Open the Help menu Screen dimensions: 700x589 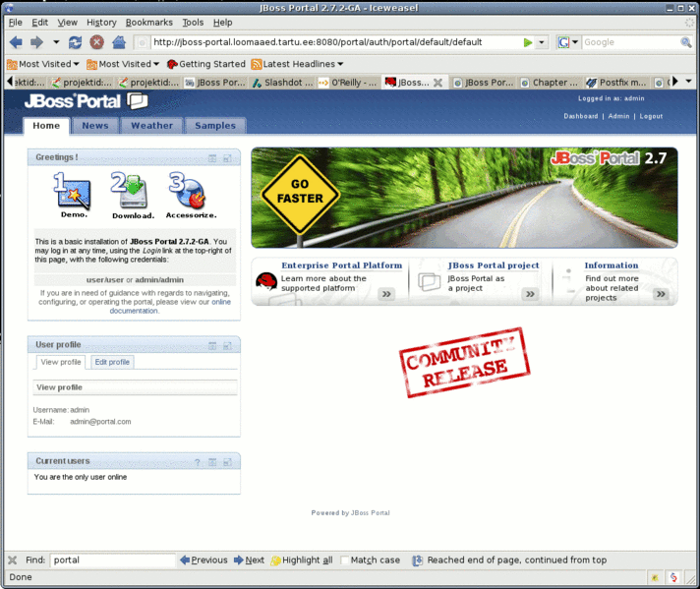[x=222, y=23]
